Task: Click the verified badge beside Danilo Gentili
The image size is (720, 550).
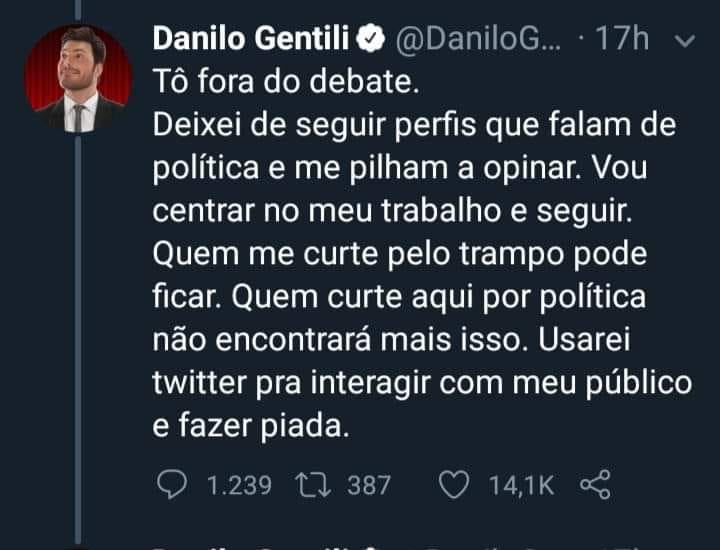Action: click(x=371, y=39)
